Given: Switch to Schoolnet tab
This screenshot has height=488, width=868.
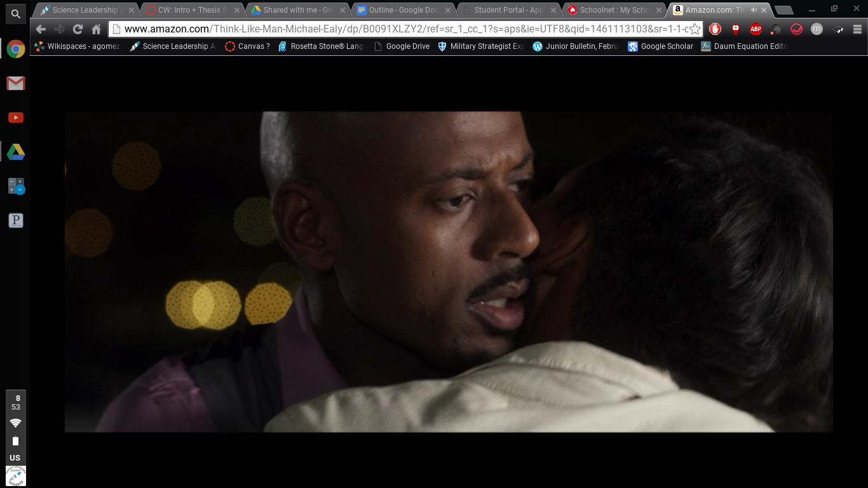Looking at the screenshot, I should [613, 10].
